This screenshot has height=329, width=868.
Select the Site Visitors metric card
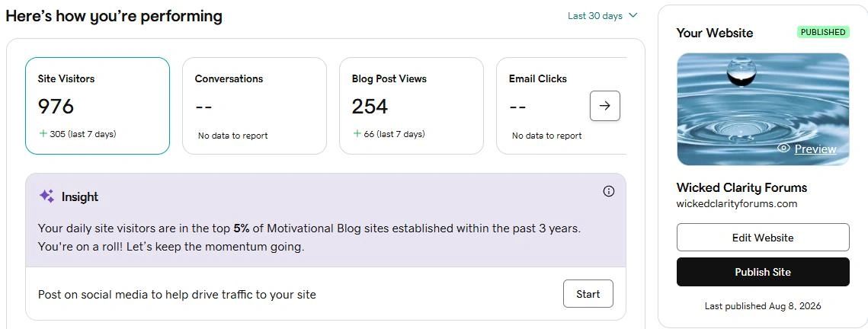click(x=98, y=106)
